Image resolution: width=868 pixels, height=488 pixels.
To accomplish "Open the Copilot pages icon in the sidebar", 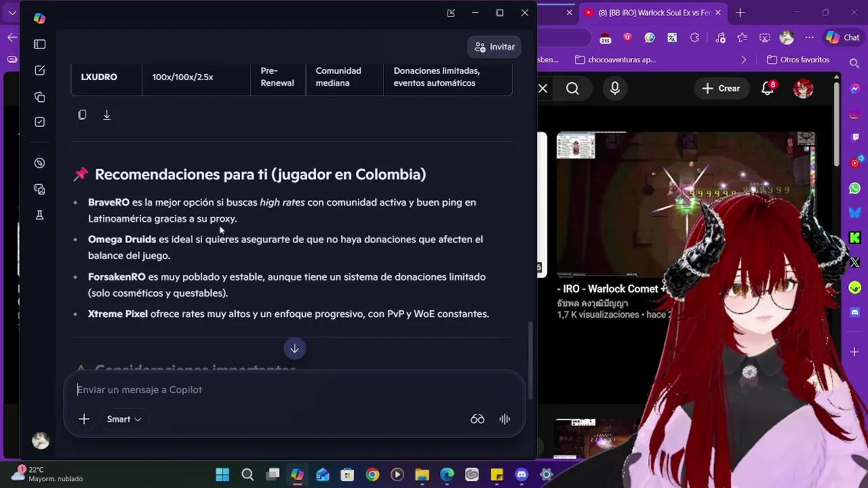I will click(39, 97).
